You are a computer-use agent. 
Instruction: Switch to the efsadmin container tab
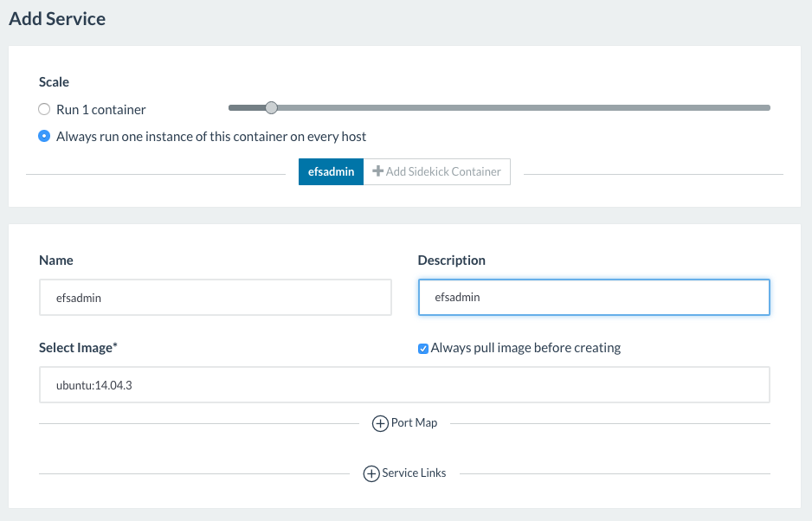pyautogui.click(x=331, y=171)
